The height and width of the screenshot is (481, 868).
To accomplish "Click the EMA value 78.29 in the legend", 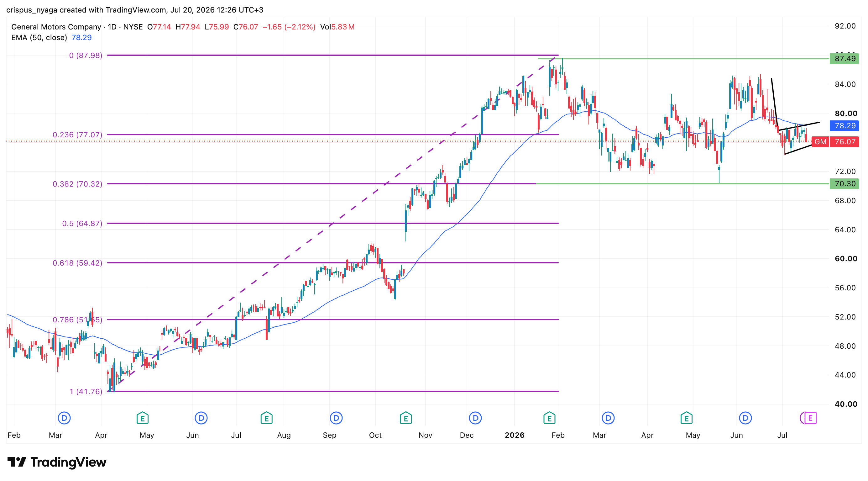I will [x=81, y=37].
